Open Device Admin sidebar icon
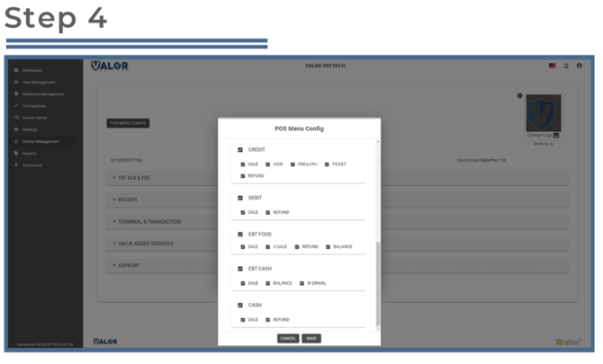The width and height of the screenshot is (603, 364). (16, 118)
